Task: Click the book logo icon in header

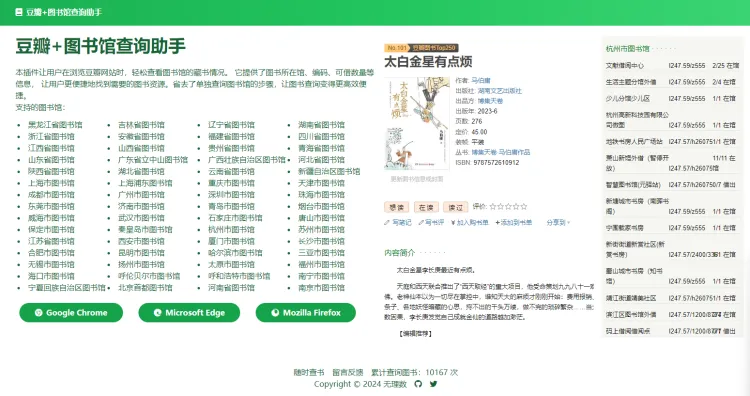Action: pyautogui.click(x=19, y=12)
